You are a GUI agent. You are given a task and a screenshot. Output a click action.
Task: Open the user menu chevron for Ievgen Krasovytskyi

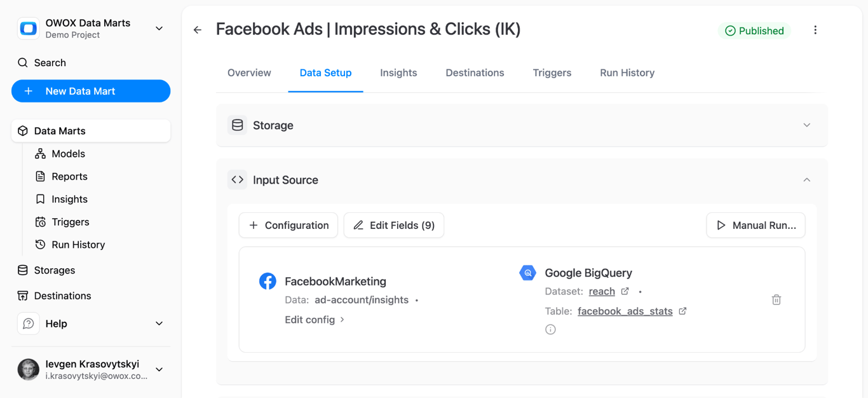pos(159,369)
